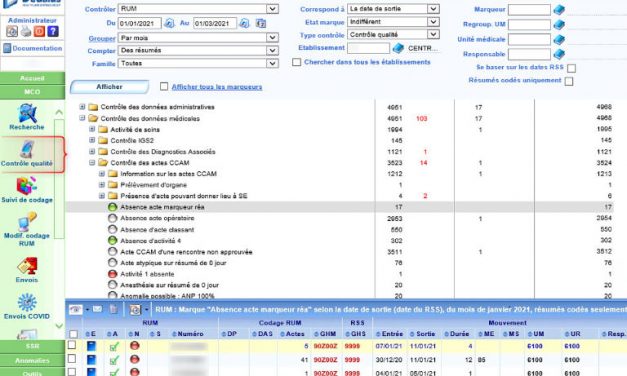Click the lookup icon next to Marqueur field

(559, 10)
